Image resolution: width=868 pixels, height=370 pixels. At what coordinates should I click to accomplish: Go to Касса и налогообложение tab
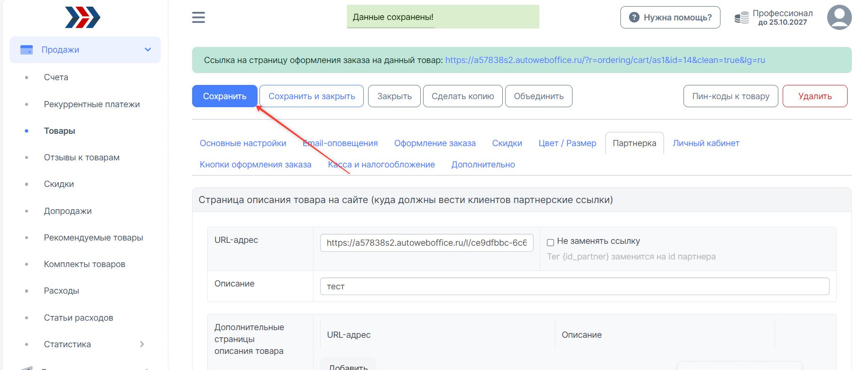pos(381,165)
